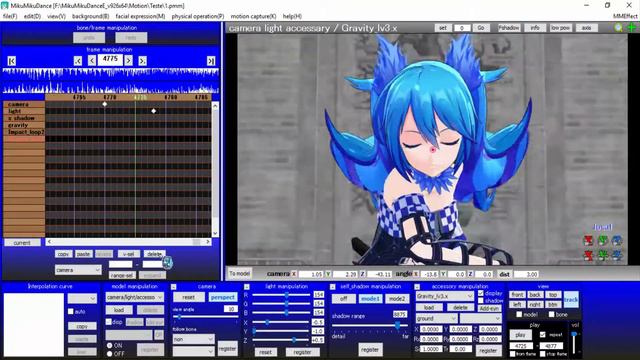
Task: Click the red X-axis move gizmo icon
Action: (588, 256)
